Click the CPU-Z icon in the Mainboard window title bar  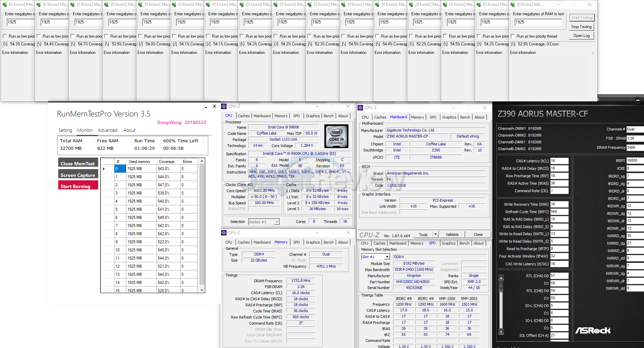pyautogui.click(x=360, y=108)
